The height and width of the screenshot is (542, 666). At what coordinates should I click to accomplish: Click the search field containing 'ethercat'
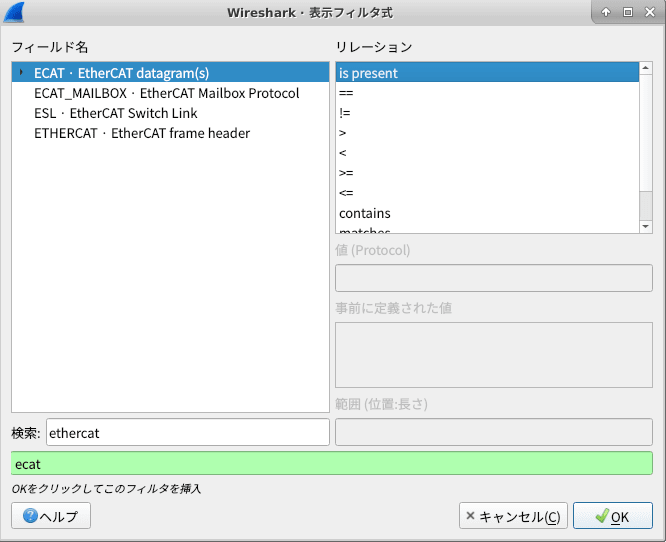click(x=188, y=432)
